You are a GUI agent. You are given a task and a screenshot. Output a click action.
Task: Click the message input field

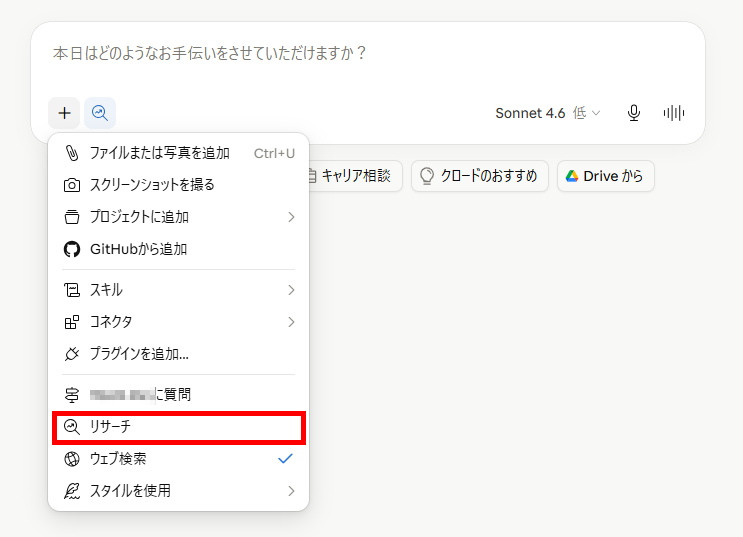point(368,53)
